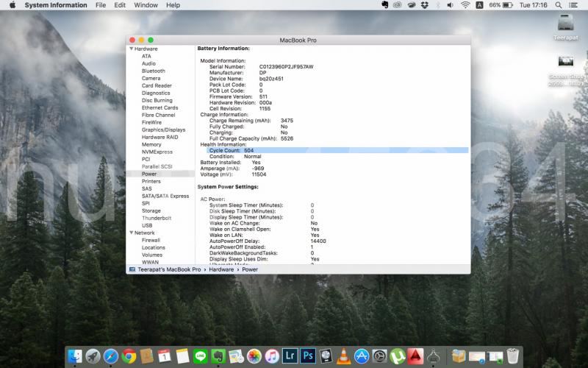Launch Photoshop from the Dock
Viewport: 588px width, 368px height.
(x=309, y=356)
